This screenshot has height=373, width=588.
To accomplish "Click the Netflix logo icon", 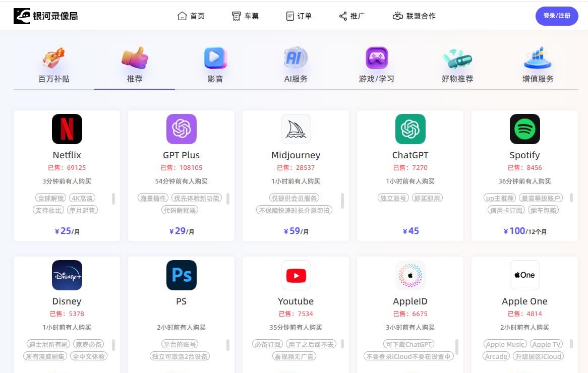I will 67,129.
